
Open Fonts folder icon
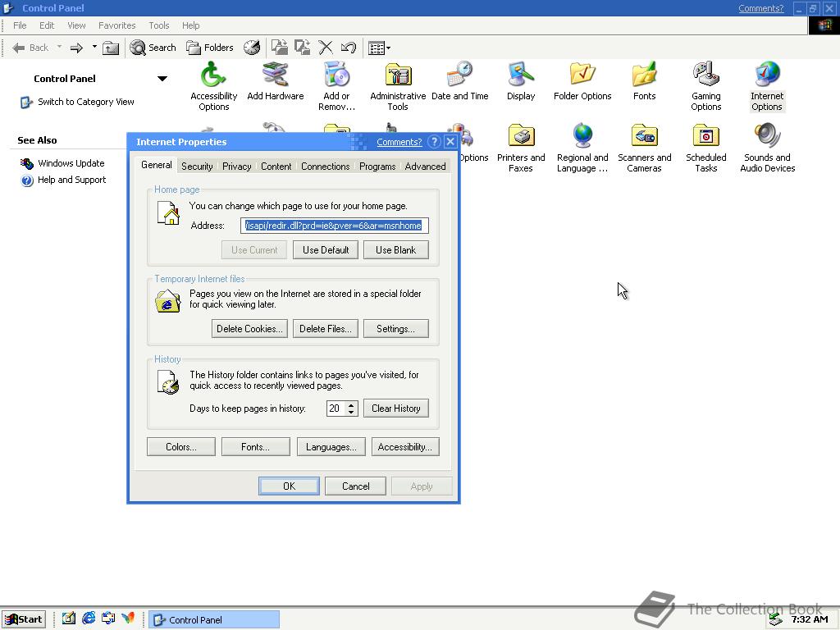click(644, 81)
